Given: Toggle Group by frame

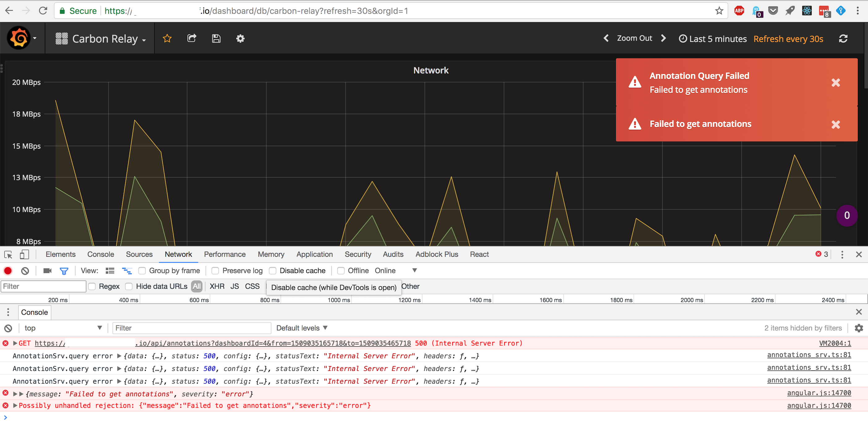Looking at the screenshot, I should coord(143,270).
